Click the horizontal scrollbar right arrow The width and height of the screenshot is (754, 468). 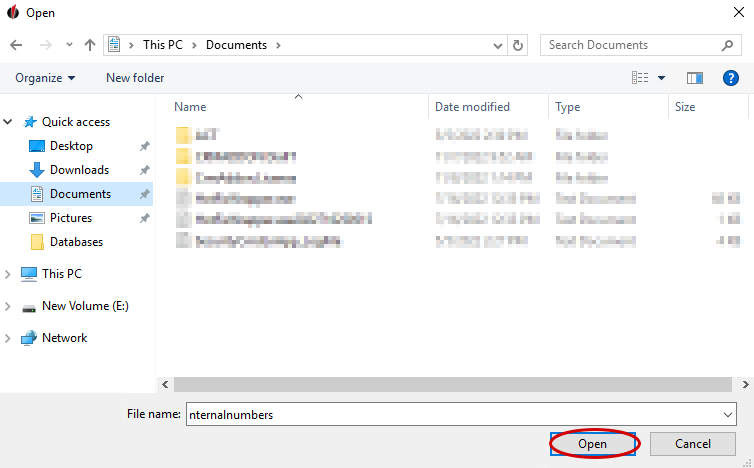(x=745, y=384)
